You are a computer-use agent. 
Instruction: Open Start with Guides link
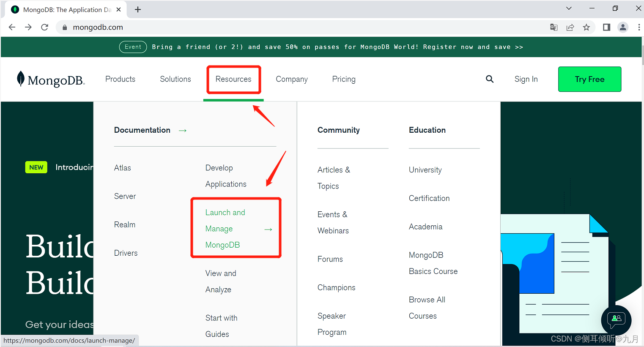tap(222, 326)
